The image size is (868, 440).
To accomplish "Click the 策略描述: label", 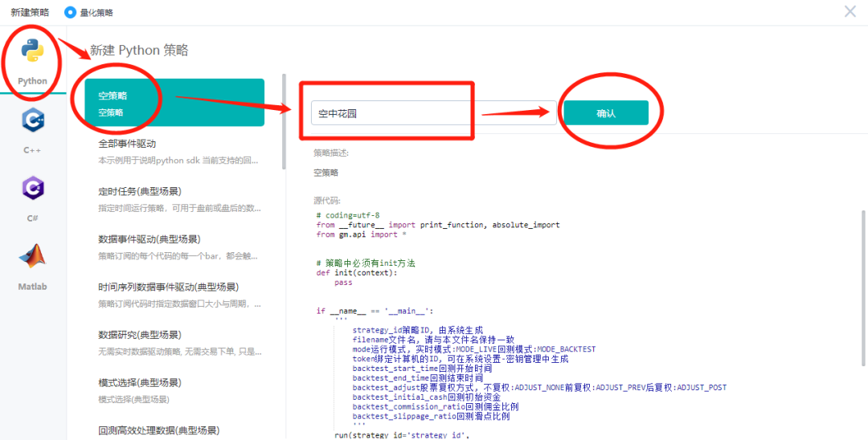I will coord(331,152).
